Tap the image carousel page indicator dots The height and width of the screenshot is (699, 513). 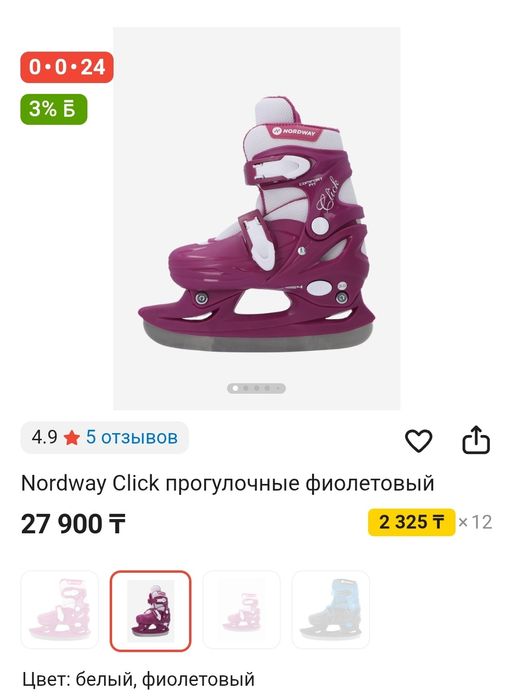[256, 388]
